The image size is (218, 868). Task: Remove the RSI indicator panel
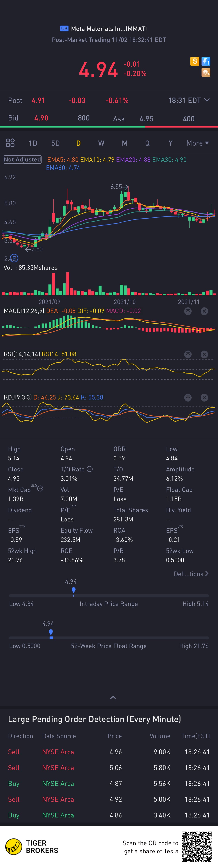[x=204, y=354]
